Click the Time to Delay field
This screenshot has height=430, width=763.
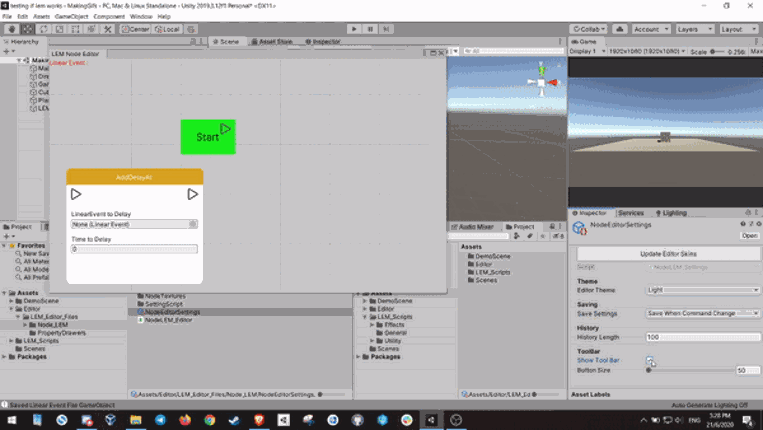[x=134, y=249]
